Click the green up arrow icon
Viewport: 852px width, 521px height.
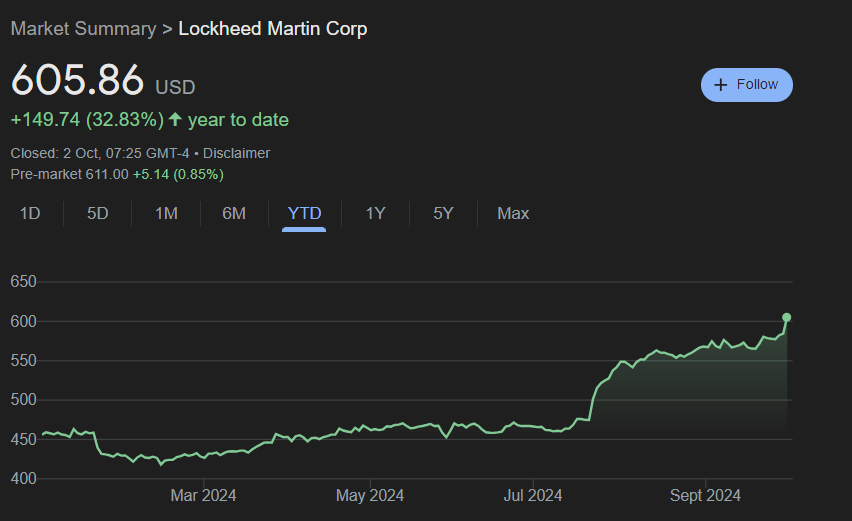(x=175, y=119)
